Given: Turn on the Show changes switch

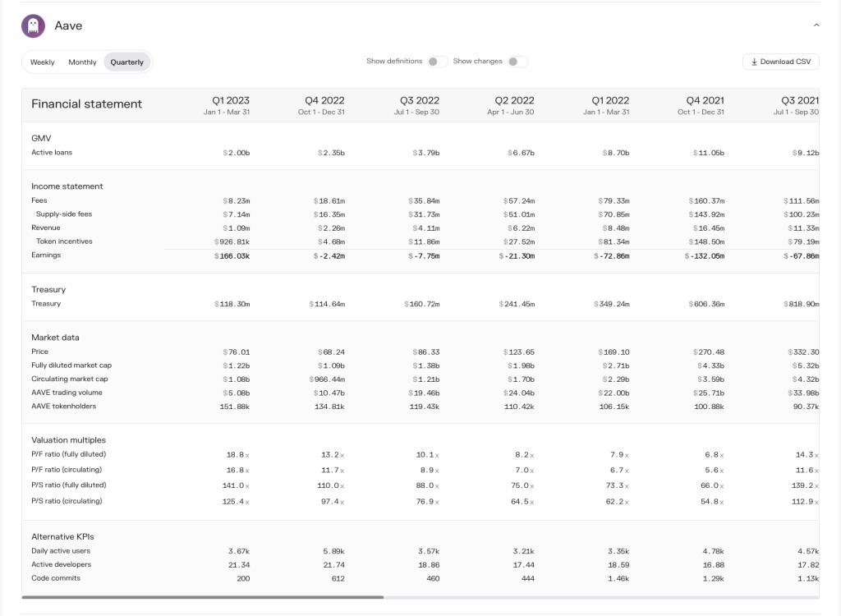Looking at the screenshot, I should coord(517,62).
